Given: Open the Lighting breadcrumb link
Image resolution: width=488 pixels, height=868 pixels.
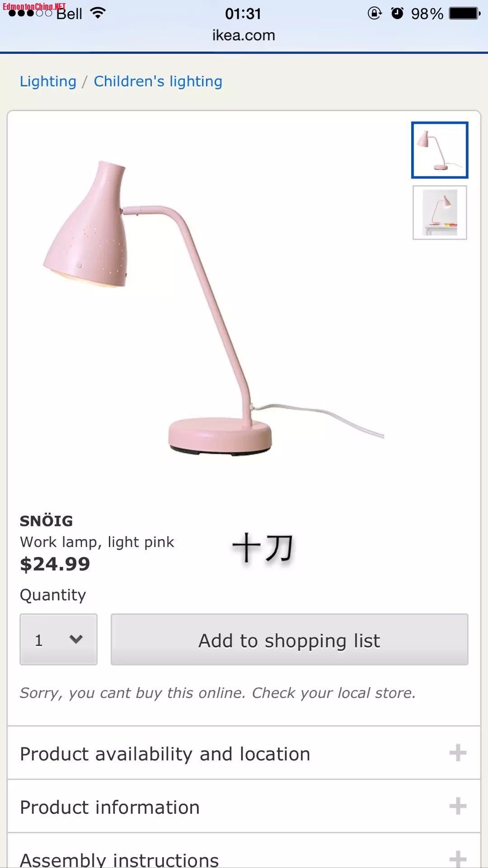Looking at the screenshot, I should click(48, 81).
